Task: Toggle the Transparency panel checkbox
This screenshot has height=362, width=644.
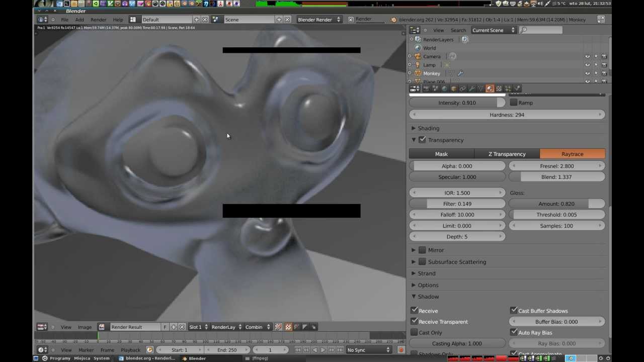Action: pyautogui.click(x=422, y=140)
